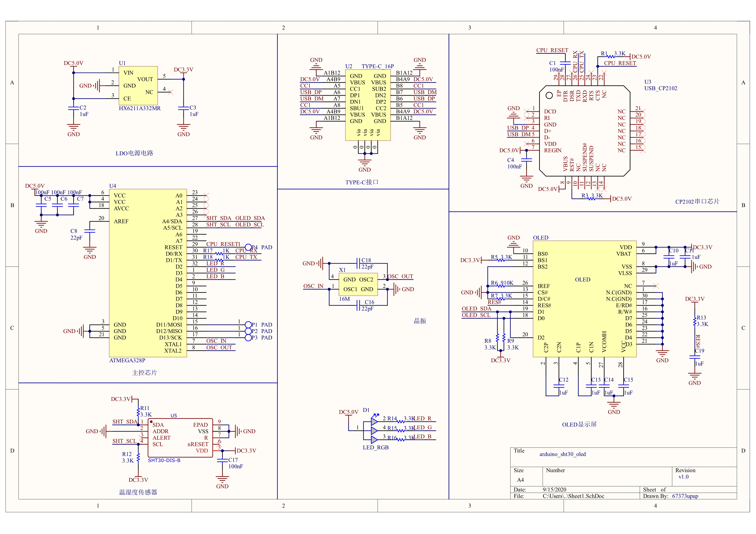Select the USB_CP2102 chip label

tap(661, 88)
